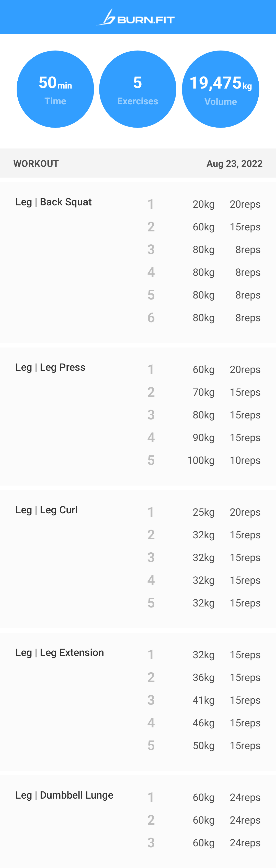Screen dimensions: 276x868
Task: Click the 70kg weight in Leg Press
Action: click(x=203, y=392)
